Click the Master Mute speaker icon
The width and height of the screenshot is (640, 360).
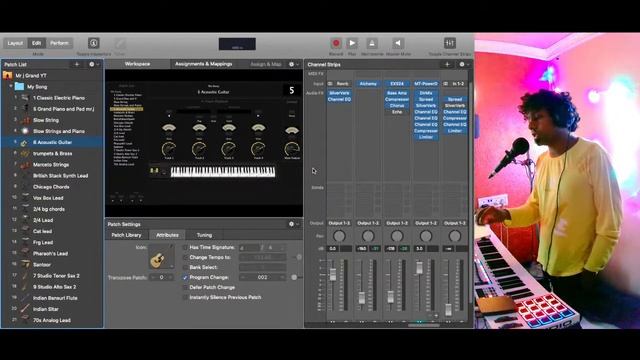click(398, 43)
